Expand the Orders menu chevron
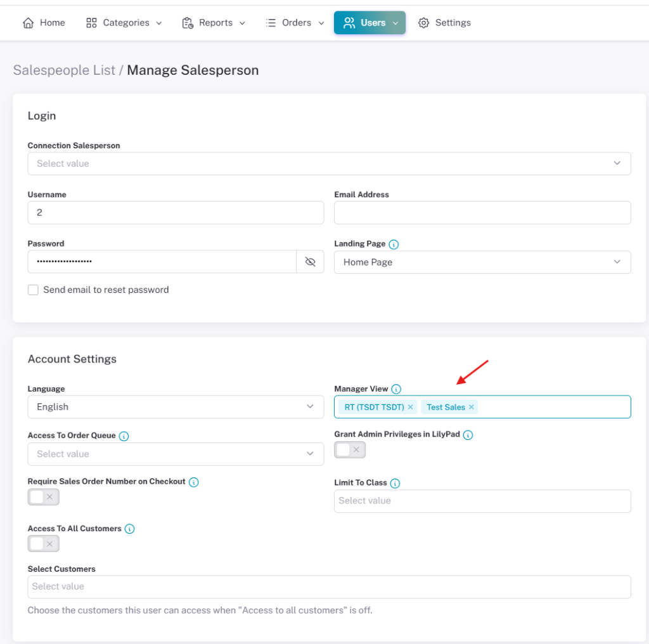This screenshot has height=644, width=649. point(321,23)
